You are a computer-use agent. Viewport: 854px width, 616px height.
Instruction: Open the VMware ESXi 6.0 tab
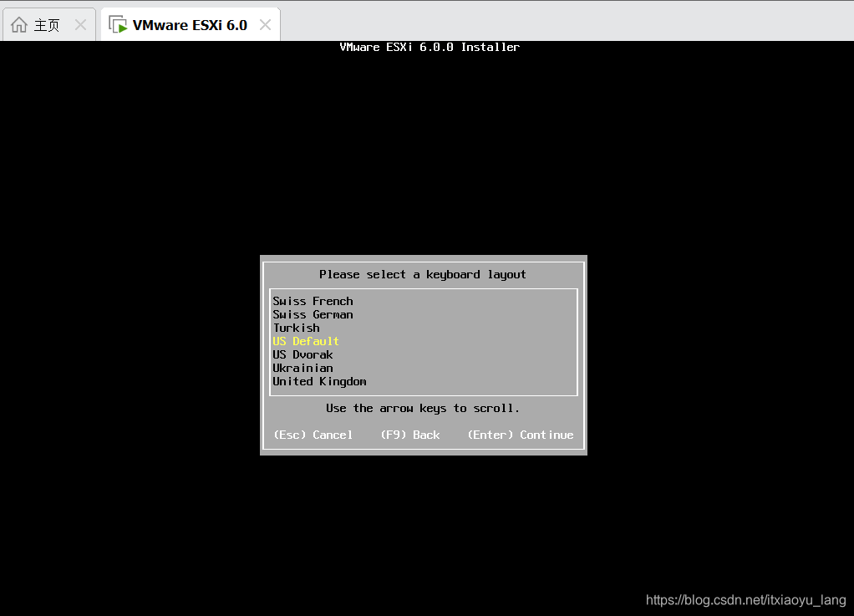190,25
